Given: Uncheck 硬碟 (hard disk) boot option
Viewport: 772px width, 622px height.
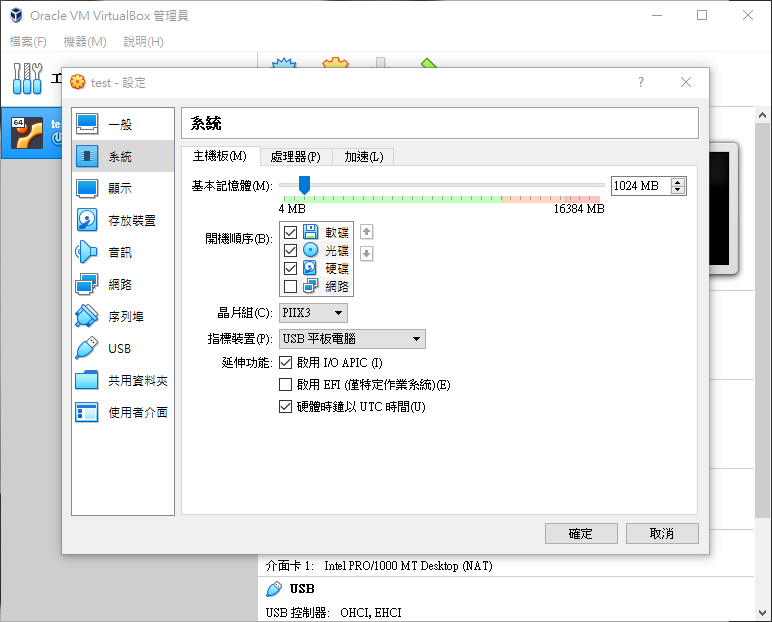Looking at the screenshot, I should pos(290,268).
